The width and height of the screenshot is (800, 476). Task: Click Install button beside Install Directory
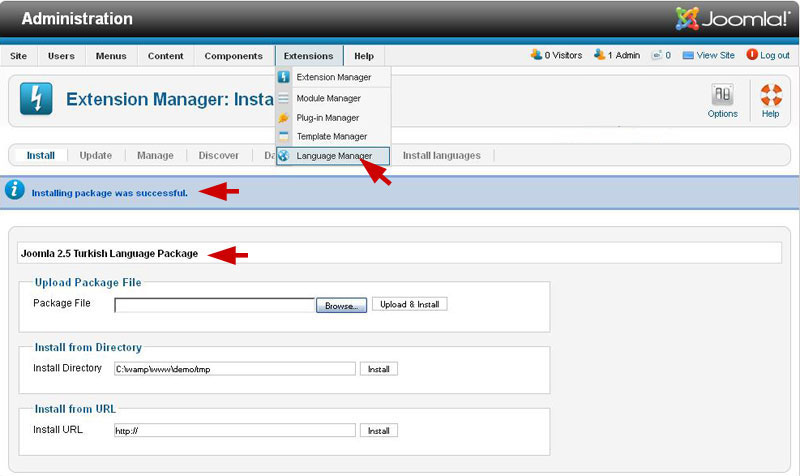click(378, 369)
